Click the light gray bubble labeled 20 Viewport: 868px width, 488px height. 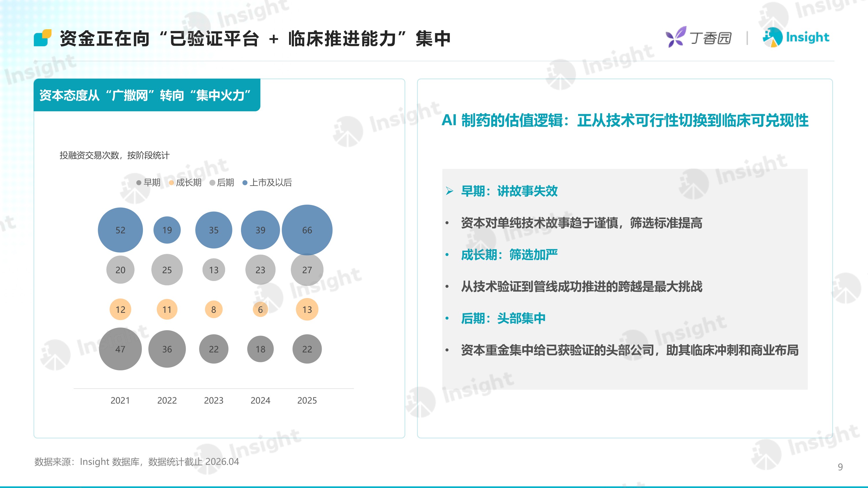pyautogui.click(x=120, y=270)
